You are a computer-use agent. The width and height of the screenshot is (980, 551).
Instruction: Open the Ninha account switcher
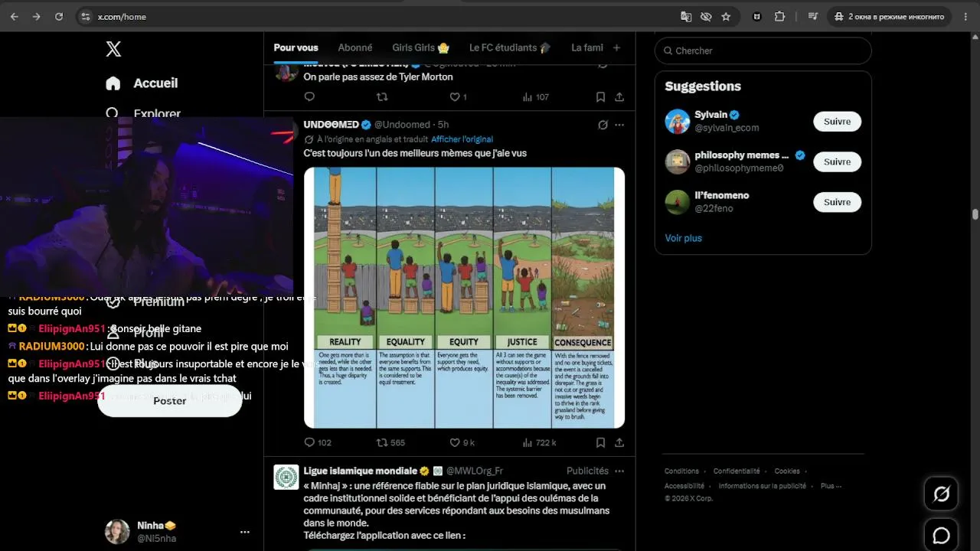tap(178, 531)
